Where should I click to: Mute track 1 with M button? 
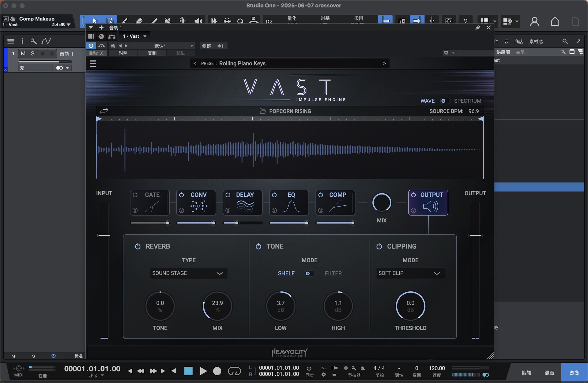click(23, 54)
